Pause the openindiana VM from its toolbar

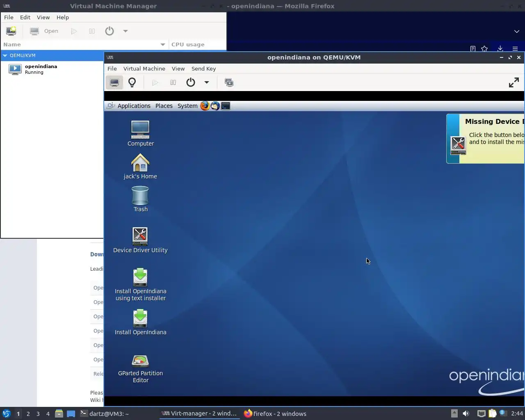(173, 82)
